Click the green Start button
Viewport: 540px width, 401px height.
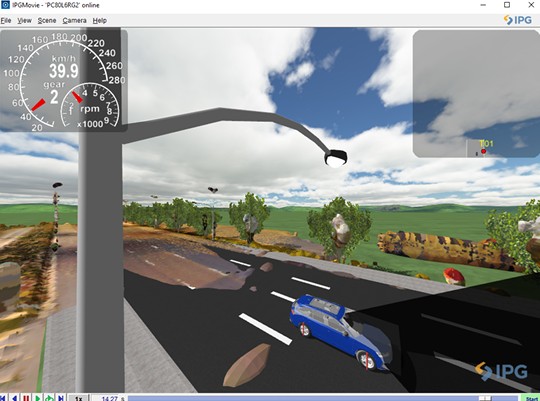pyautogui.click(x=531, y=398)
